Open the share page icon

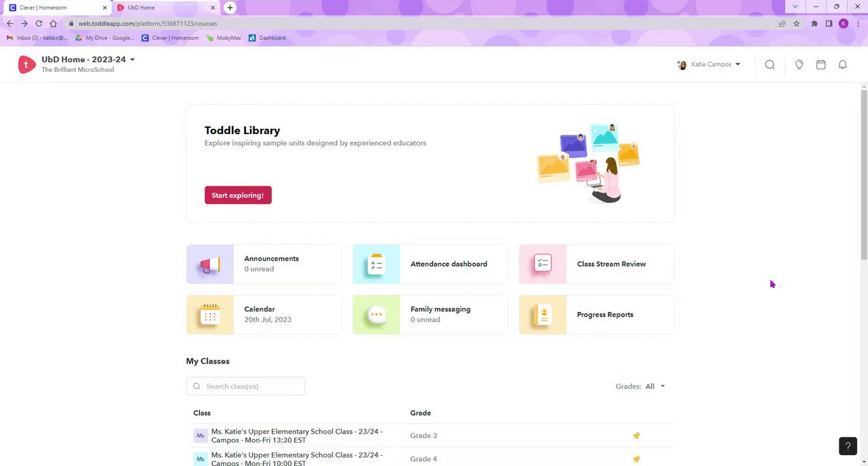tap(782, 23)
